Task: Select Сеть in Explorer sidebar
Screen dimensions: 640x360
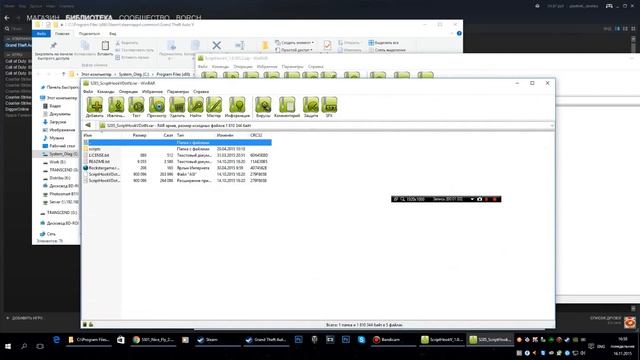Action: [x=48, y=234]
